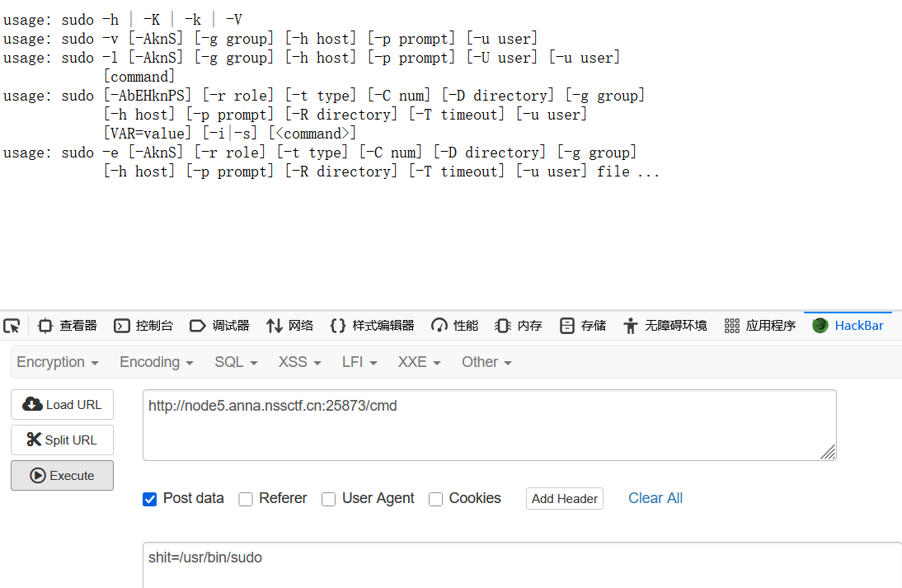902x588 pixels.
Task: Switch to the HackBar tab
Action: coord(848,325)
